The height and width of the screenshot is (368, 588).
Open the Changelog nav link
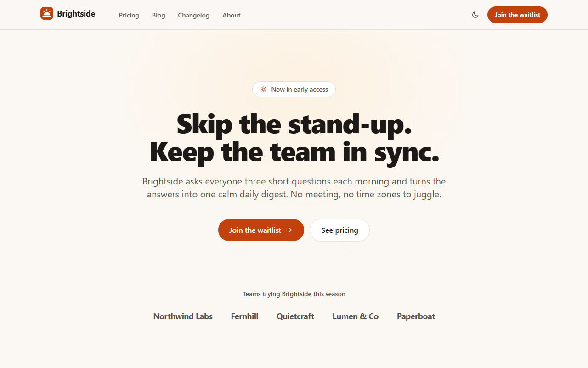tap(194, 15)
